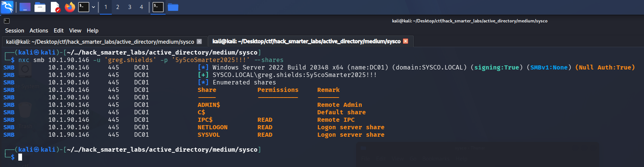
Task: Open the file manager panel icon
Action: [40, 7]
